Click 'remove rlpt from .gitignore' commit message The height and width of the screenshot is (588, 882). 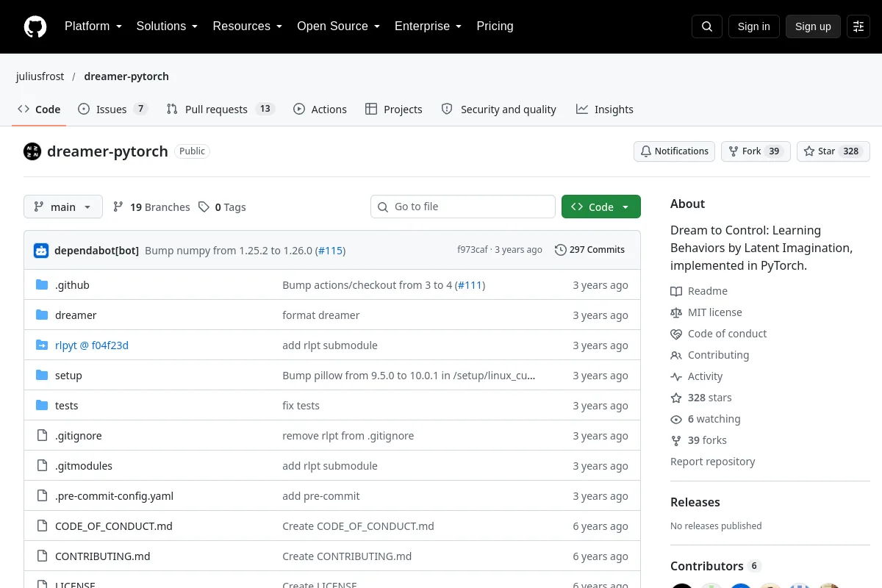point(348,436)
